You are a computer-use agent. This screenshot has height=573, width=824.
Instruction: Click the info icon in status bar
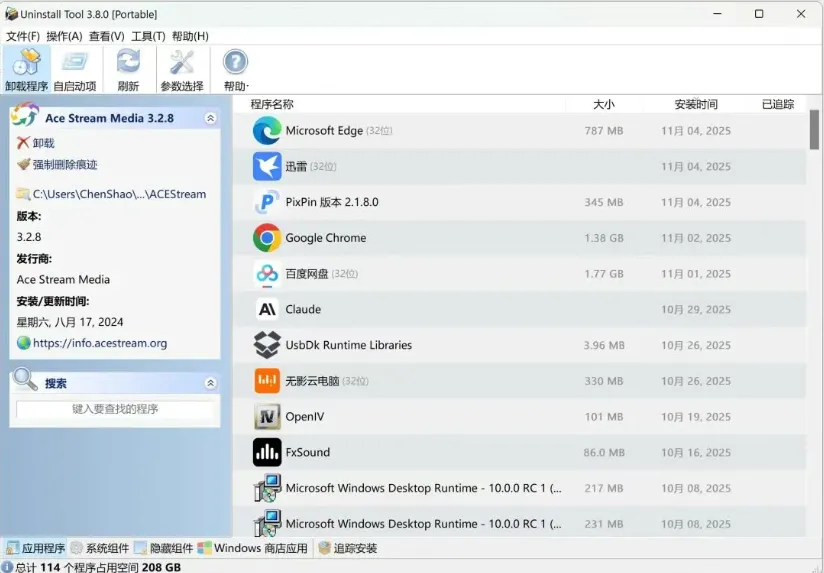click(x=7, y=567)
